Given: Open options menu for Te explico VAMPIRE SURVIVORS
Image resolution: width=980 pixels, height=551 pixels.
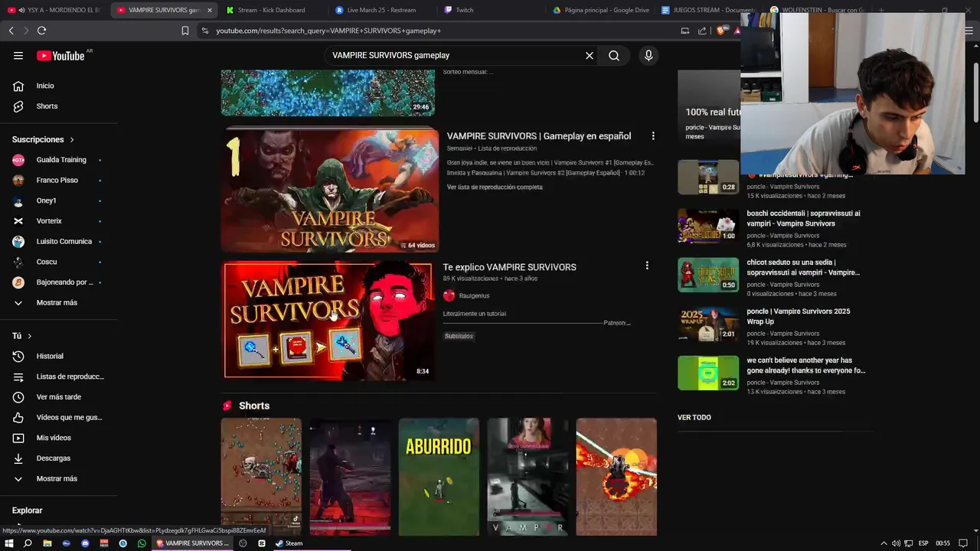Looking at the screenshot, I should [647, 266].
